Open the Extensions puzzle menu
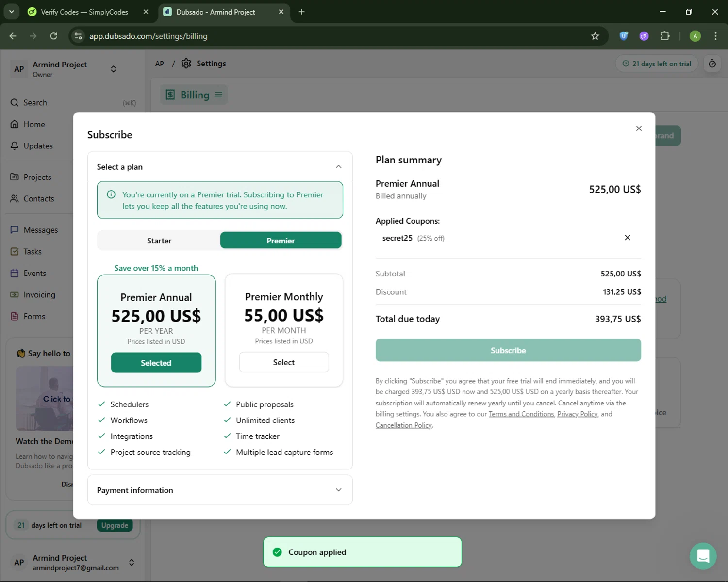The width and height of the screenshot is (728, 582). [665, 36]
